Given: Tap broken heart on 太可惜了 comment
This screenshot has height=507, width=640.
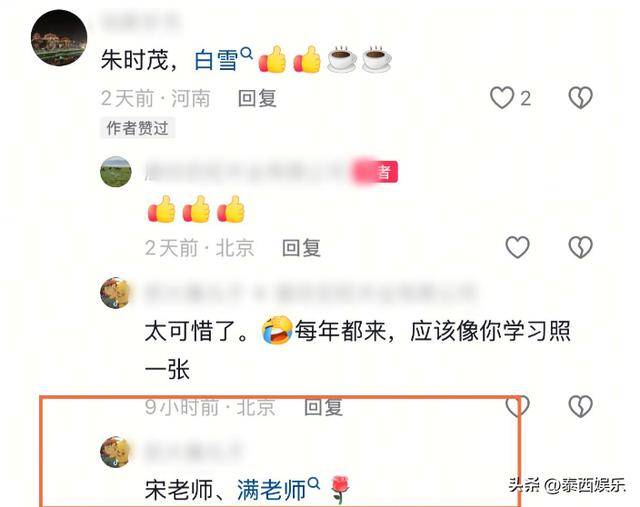Looking at the screenshot, I should point(580,406).
